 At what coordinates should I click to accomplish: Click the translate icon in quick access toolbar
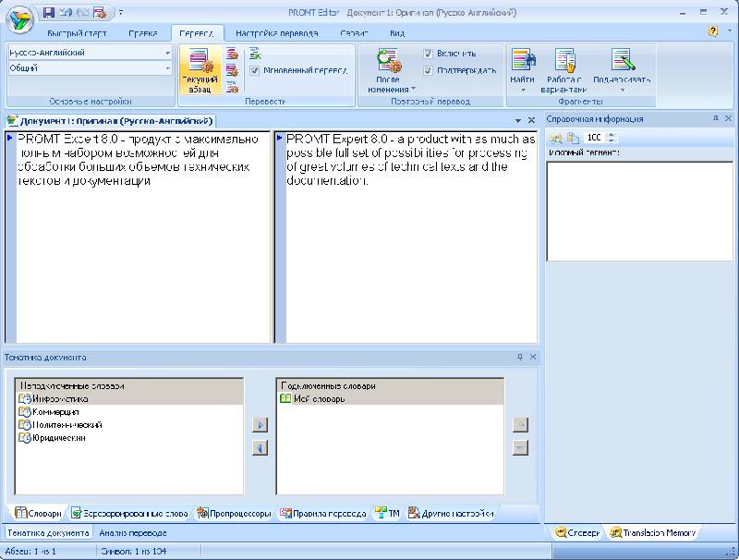100,13
